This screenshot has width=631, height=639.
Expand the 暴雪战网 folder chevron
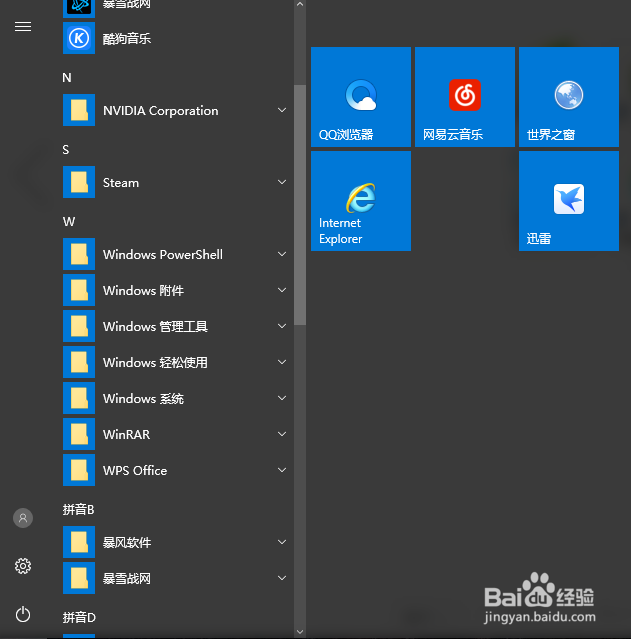tap(282, 578)
